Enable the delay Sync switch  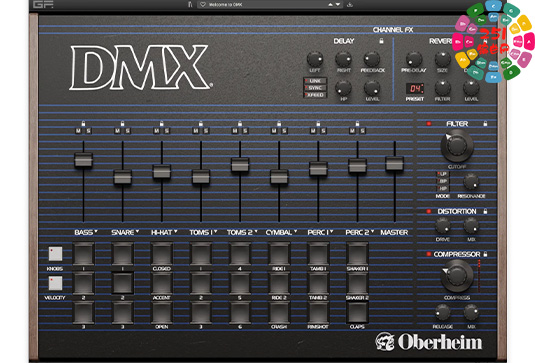point(315,88)
